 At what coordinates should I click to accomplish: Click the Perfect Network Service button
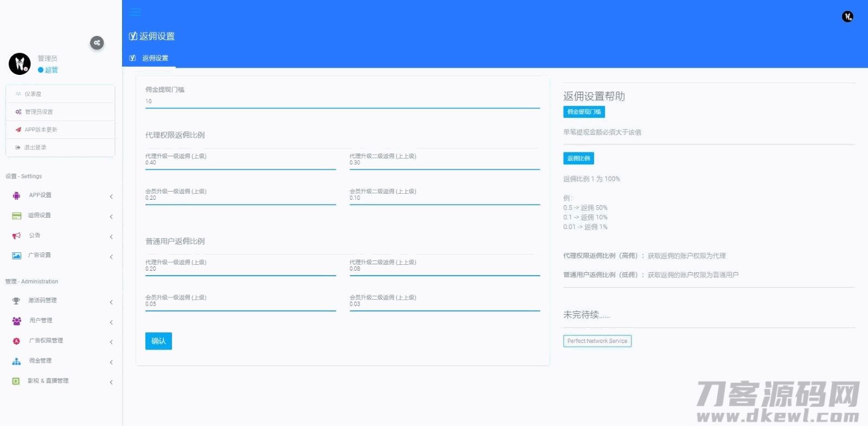[x=597, y=341]
